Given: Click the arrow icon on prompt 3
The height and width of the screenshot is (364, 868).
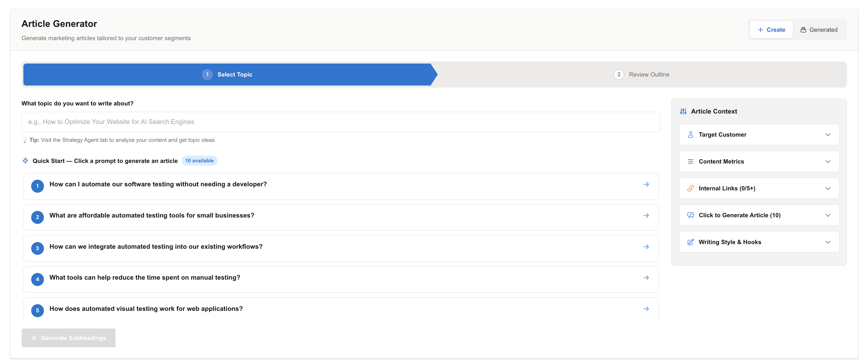Looking at the screenshot, I should click(646, 247).
